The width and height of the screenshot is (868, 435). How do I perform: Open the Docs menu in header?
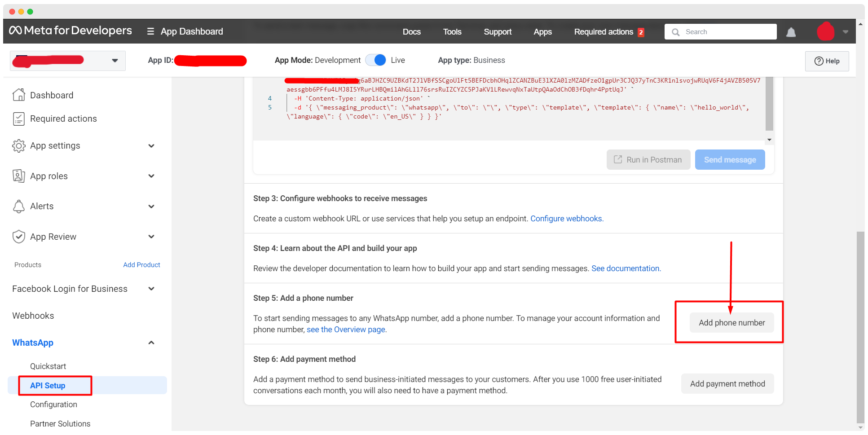[411, 32]
